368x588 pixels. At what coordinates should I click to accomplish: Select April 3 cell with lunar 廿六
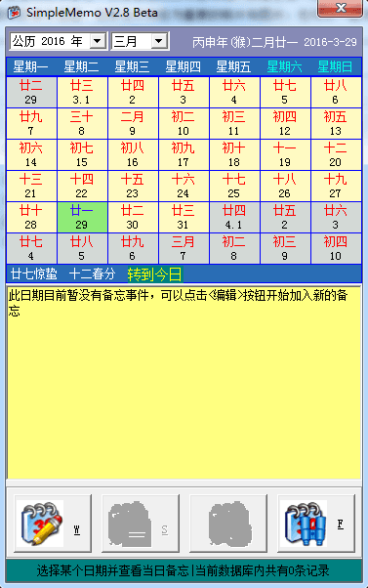click(336, 218)
